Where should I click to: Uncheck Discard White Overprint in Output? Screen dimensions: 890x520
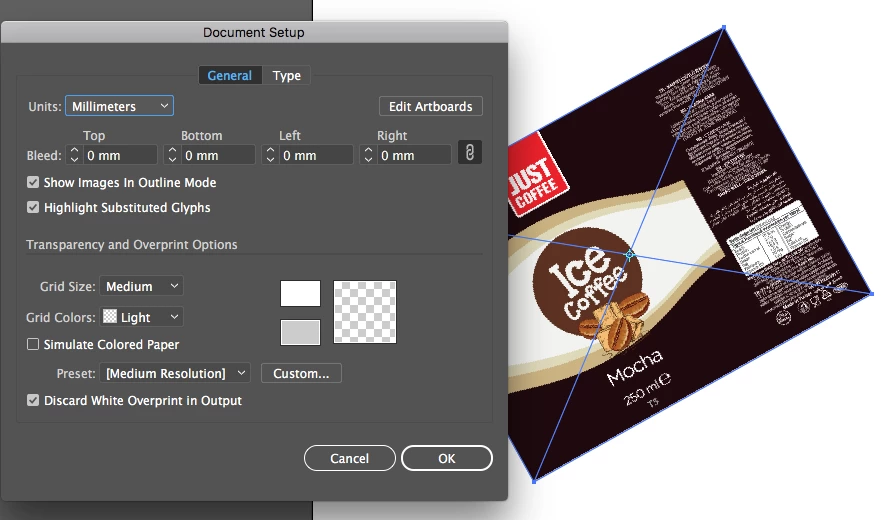(x=33, y=400)
